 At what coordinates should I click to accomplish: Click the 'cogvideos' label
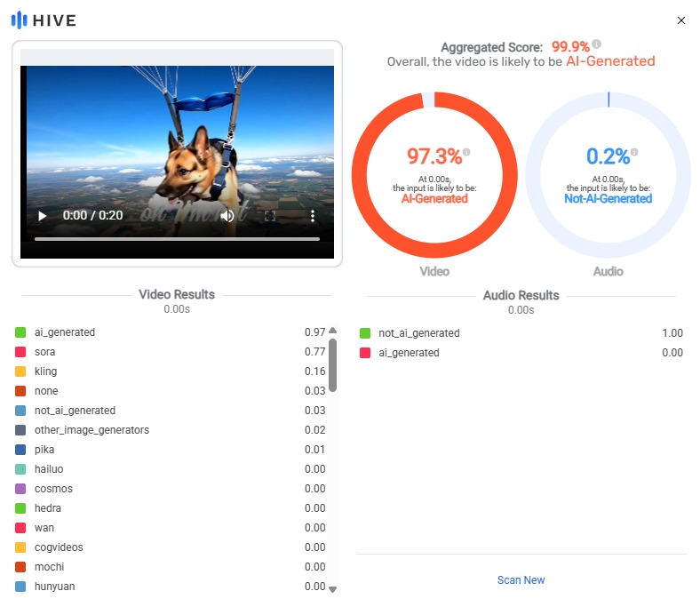[59, 547]
